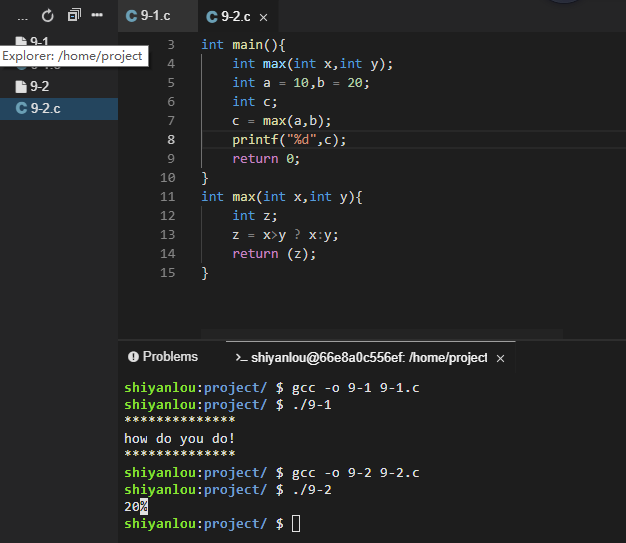
Task: Click 'c = max(a,b);' in the editor
Action: 281,121
